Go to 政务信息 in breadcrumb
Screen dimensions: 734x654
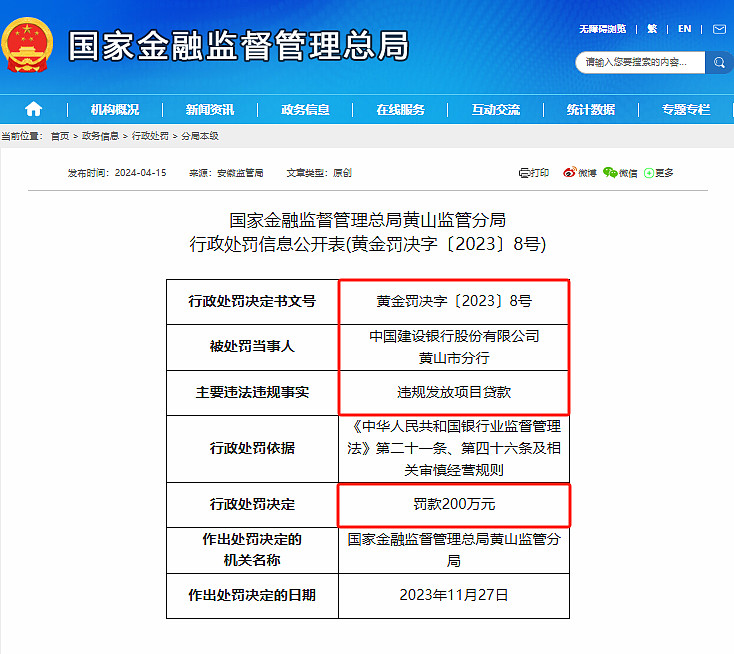coord(100,136)
